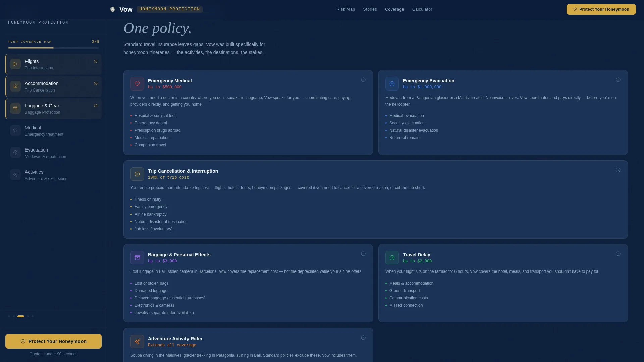
Task: Click the sidebar Protect Your Honeymoon button
Action: (53, 341)
